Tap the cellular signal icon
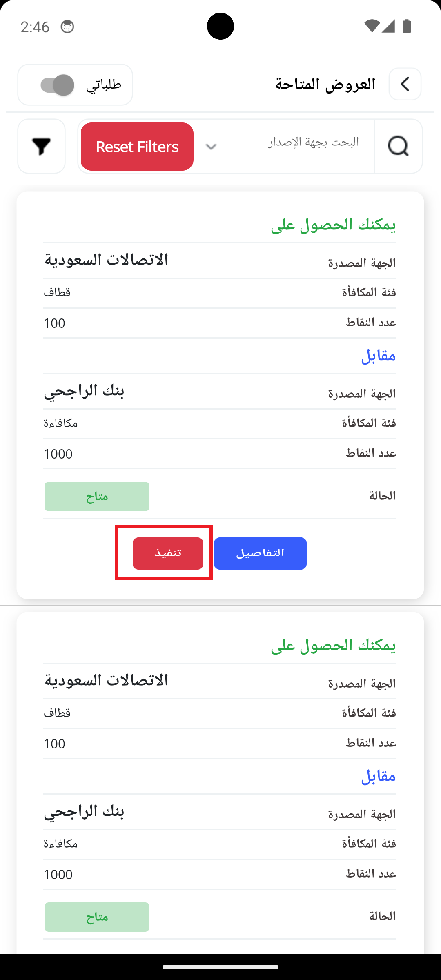The height and width of the screenshot is (980, 441). click(388, 26)
